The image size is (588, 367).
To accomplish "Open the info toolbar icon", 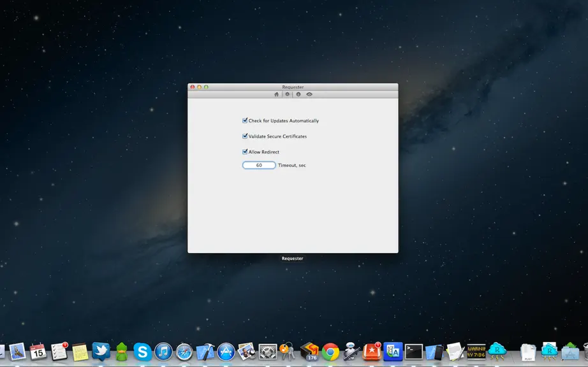I will pos(298,94).
